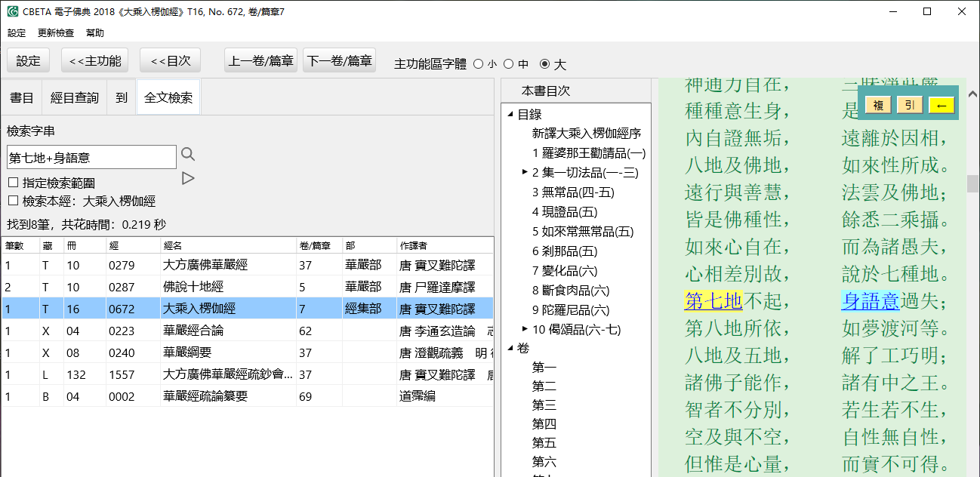Viewport: 980px width, 477px height.
Task: Click the yellow 引 citation button
Action: (910, 105)
